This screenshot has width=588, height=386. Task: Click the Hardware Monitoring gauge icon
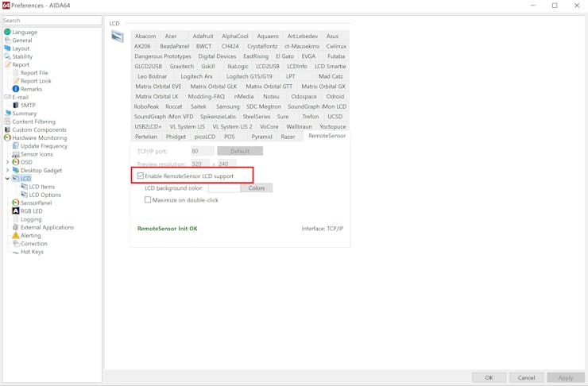pyautogui.click(x=7, y=137)
